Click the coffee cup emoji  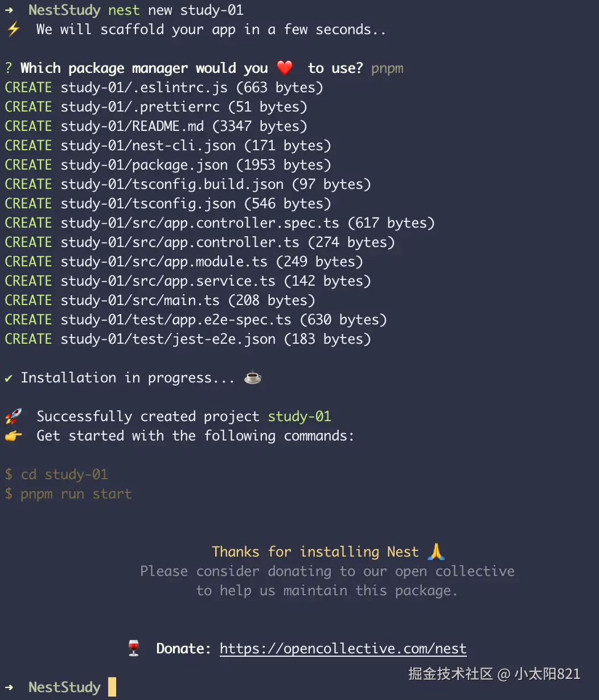[x=252, y=377]
